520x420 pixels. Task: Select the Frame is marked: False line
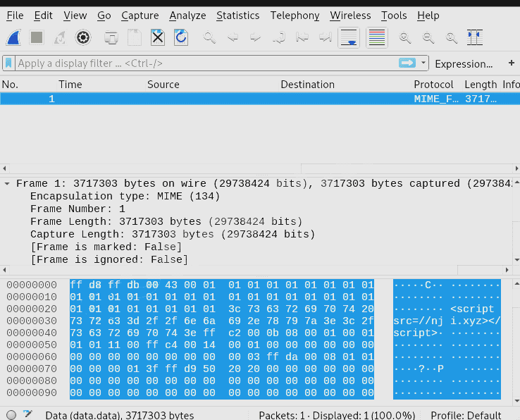[x=106, y=247]
